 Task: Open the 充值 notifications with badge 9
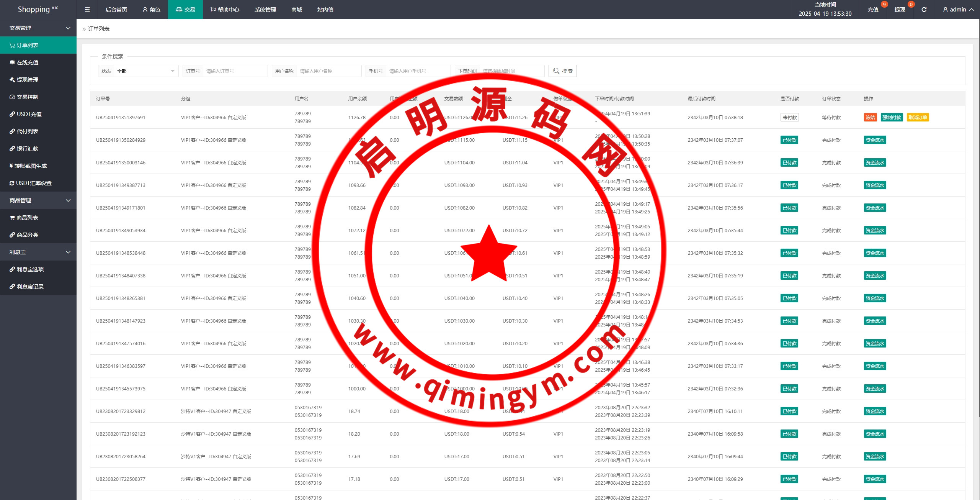(x=873, y=10)
